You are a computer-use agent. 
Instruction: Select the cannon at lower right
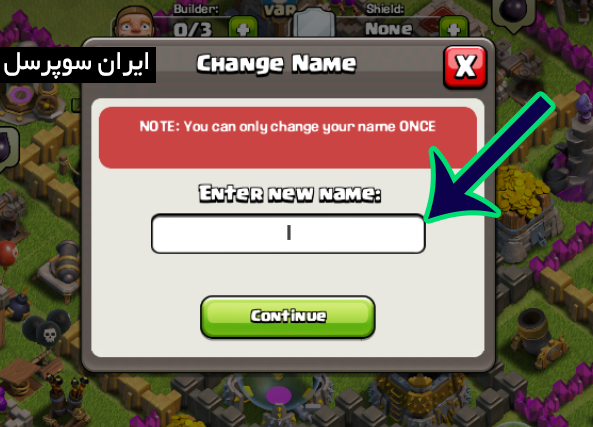[537, 337]
